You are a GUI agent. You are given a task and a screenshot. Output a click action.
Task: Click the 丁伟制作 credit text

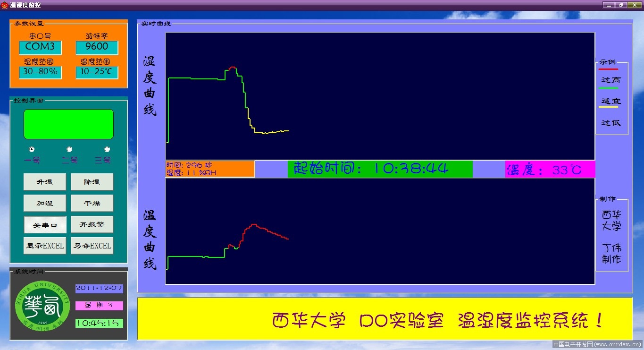tap(611, 254)
